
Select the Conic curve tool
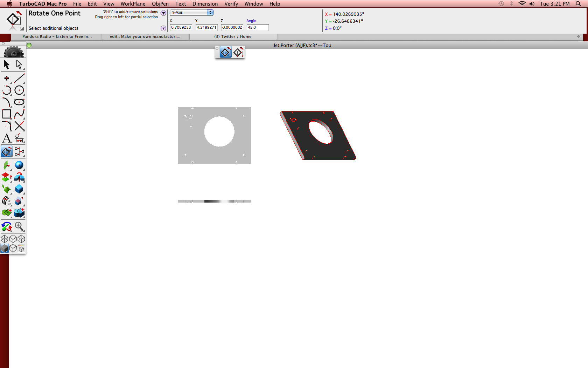pos(7,102)
